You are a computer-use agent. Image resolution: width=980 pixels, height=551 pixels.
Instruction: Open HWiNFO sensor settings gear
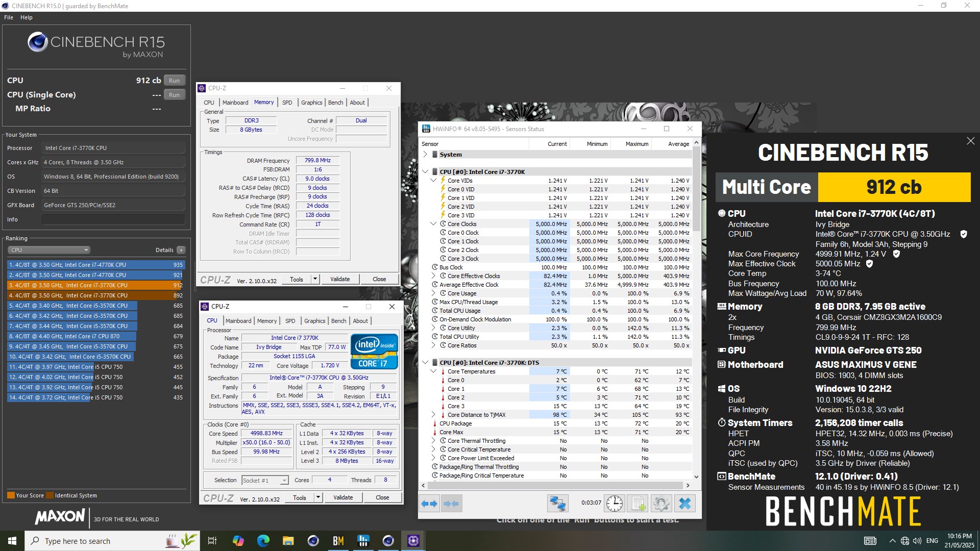pos(661,504)
